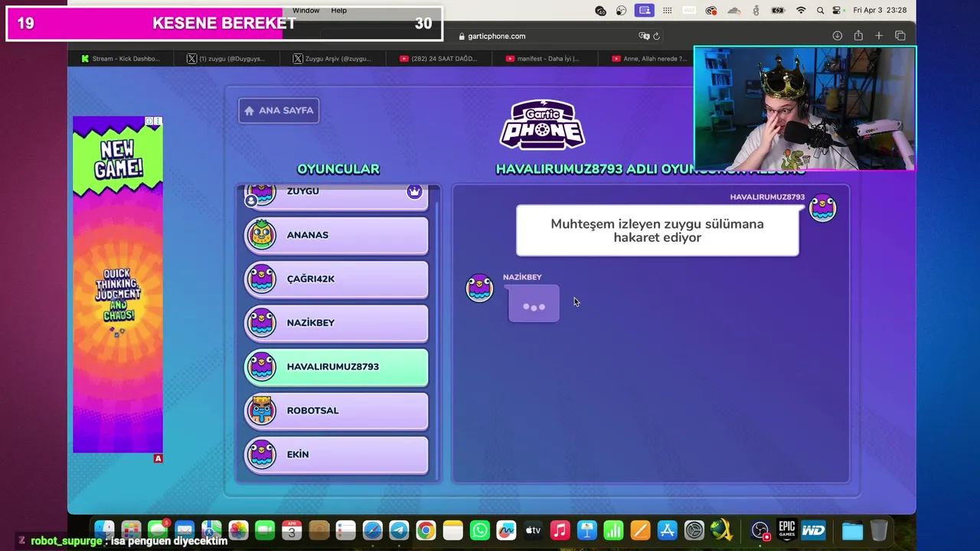Open Safari from the Dock

(372, 530)
